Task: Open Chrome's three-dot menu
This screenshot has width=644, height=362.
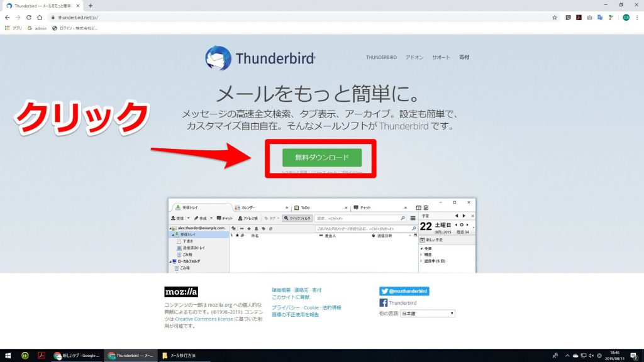Action: (x=637, y=17)
